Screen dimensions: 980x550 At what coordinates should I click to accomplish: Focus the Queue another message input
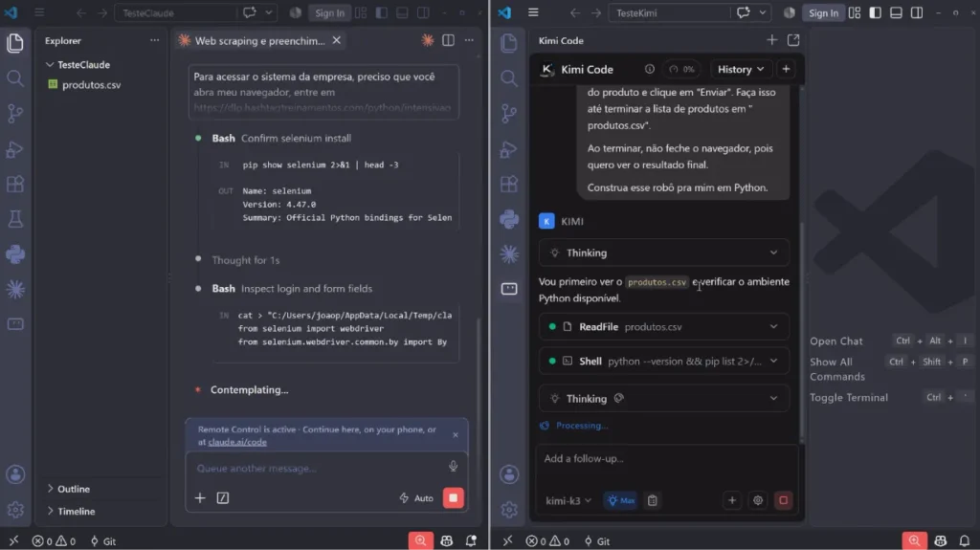(318, 468)
